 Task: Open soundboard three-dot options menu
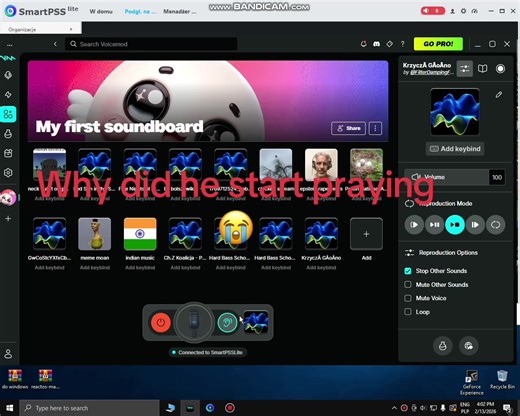point(375,128)
